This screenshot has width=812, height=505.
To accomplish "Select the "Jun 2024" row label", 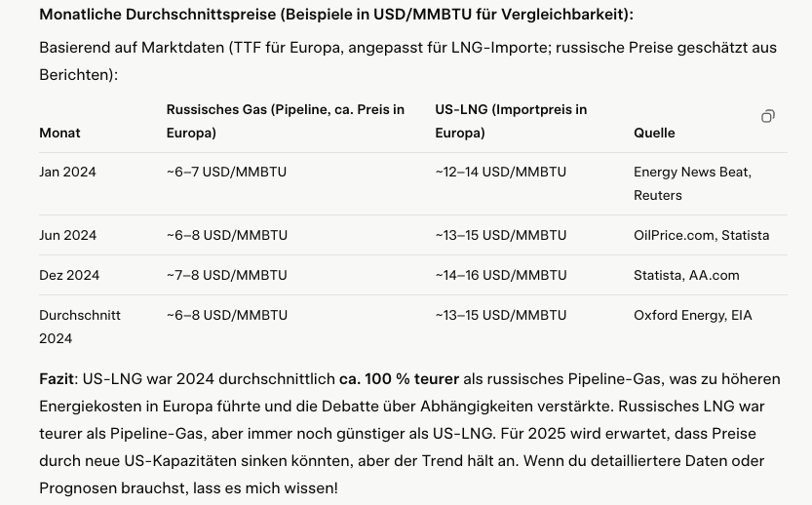I will click(67, 235).
